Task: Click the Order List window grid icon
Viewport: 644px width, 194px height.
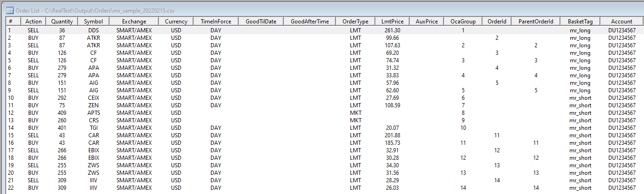Action: pyautogui.click(x=9, y=10)
